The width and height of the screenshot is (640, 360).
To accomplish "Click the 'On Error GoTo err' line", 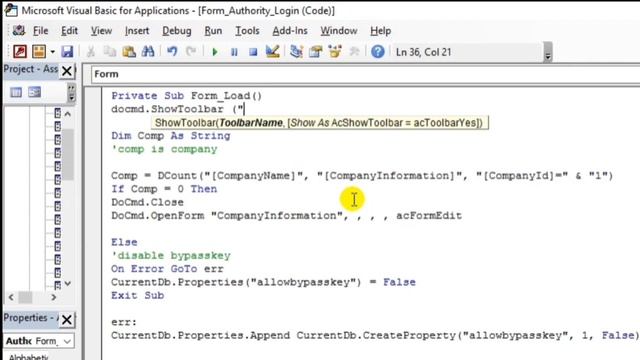I will [167, 269].
